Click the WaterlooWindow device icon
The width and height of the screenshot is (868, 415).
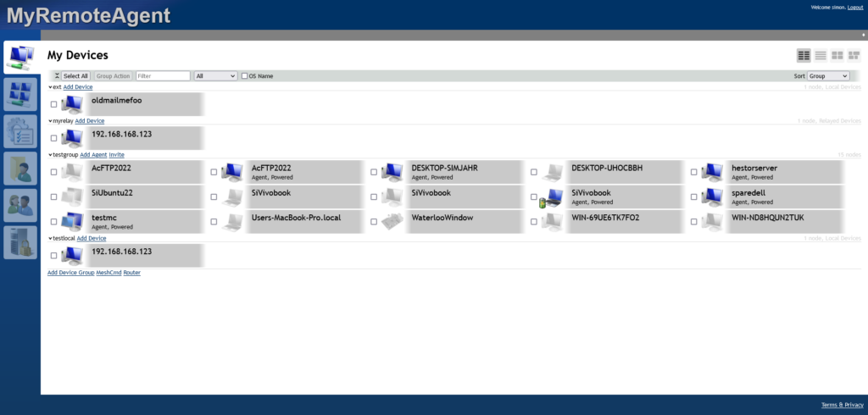coord(392,222)
